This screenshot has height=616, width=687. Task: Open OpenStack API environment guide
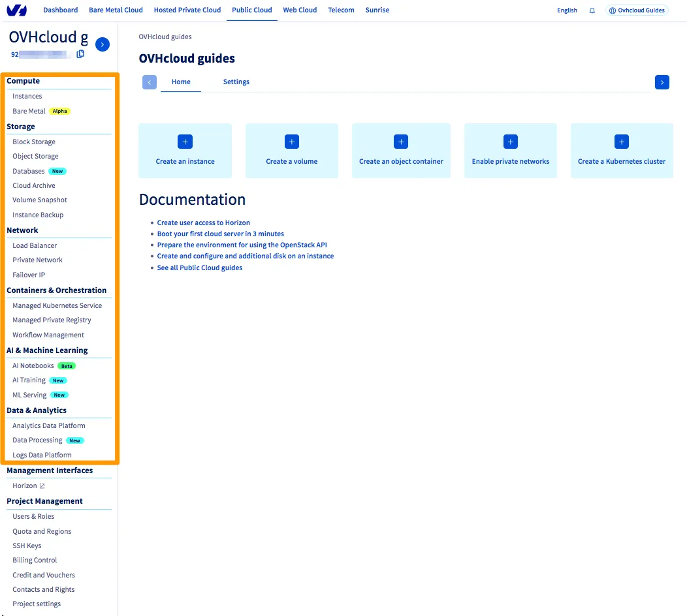242,245
